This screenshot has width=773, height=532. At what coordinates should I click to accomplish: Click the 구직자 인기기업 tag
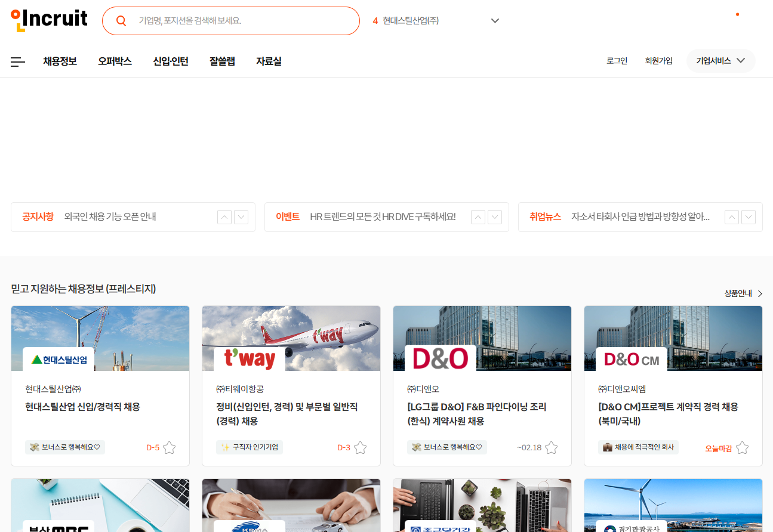coord(250,447)
